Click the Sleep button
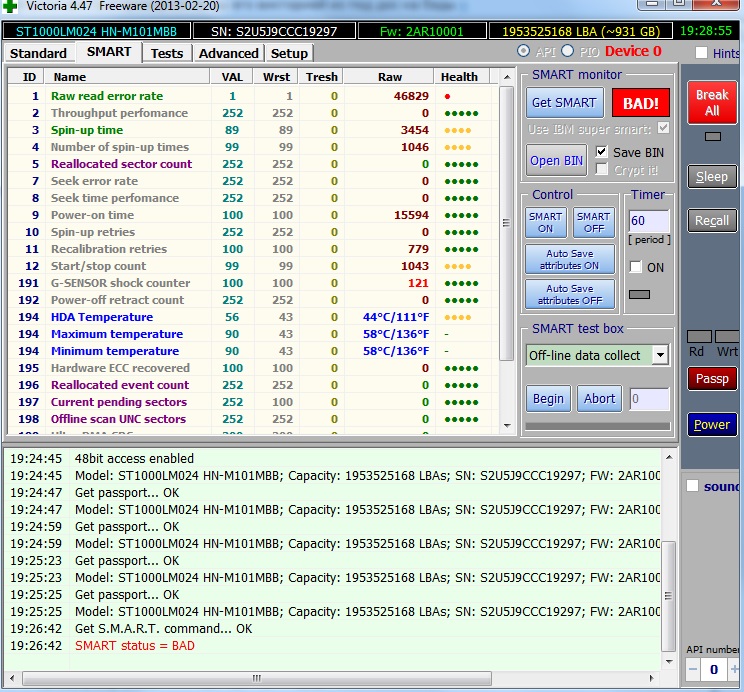Screen dimensions: 744x692 pyautogui.click(x=711, y=176)
